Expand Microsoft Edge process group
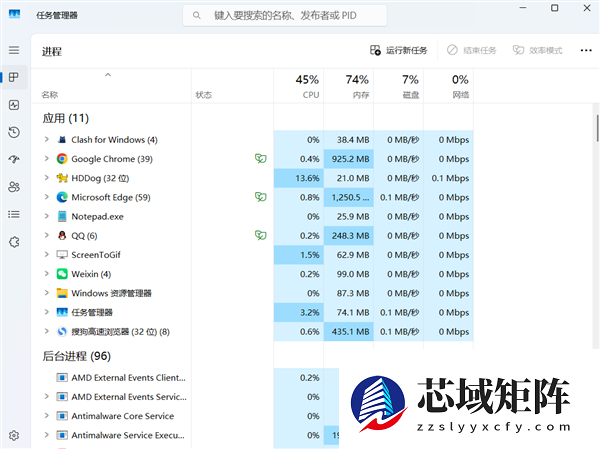The width and height of the screenshot is (600, 449). coord(47,197)
